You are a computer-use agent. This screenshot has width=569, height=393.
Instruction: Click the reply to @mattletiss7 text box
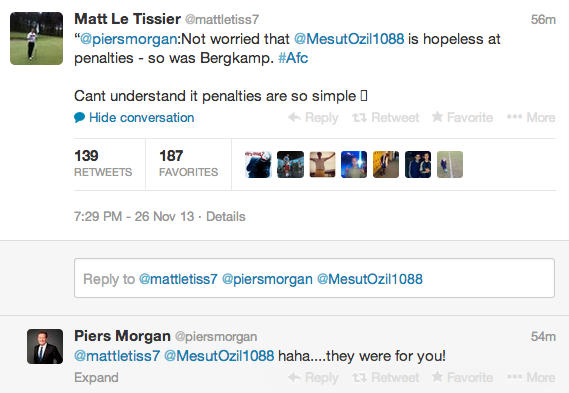coord(314,278)
